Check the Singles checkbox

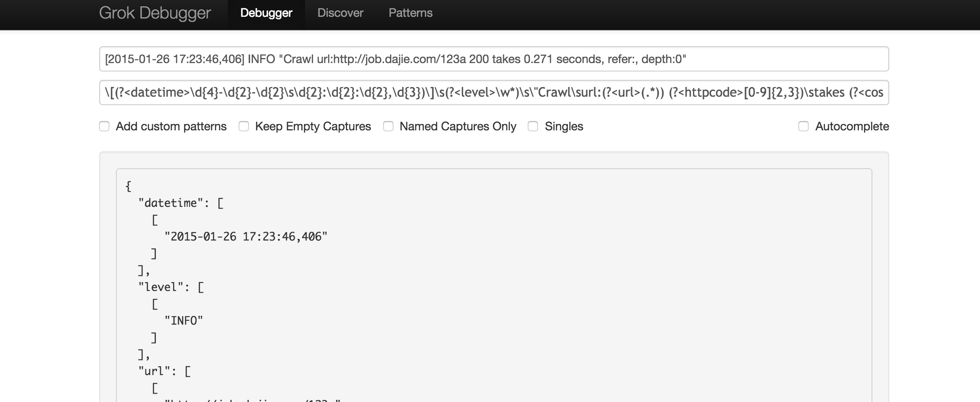coord(533,126)
